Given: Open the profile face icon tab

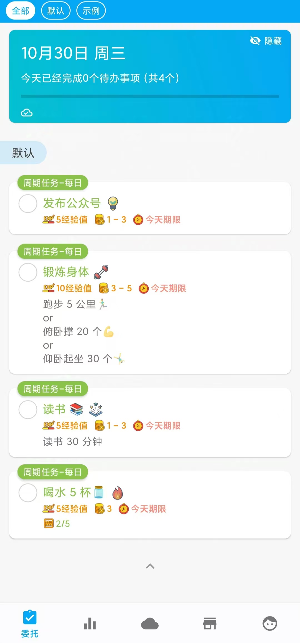Looking at the screenshot, I should tap(270, 623).
